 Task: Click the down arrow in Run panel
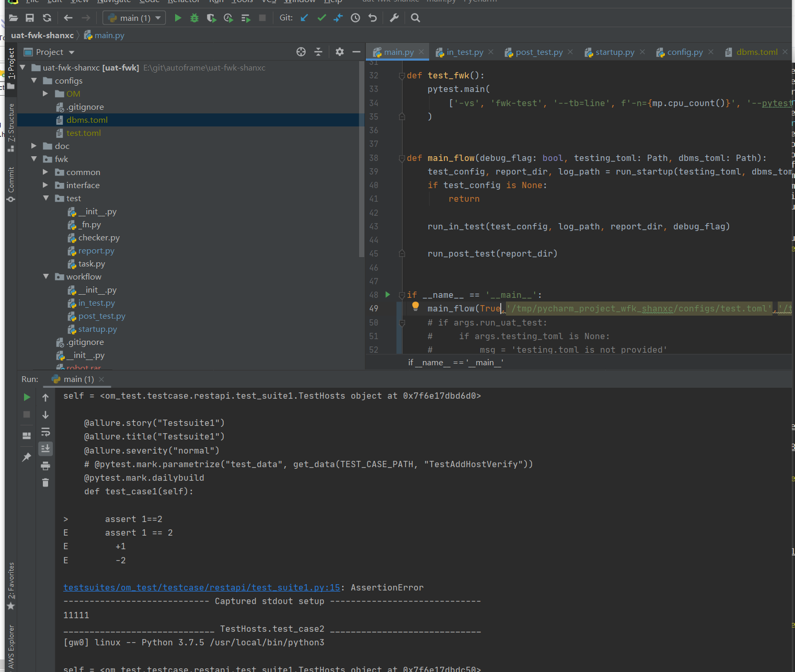45,415
